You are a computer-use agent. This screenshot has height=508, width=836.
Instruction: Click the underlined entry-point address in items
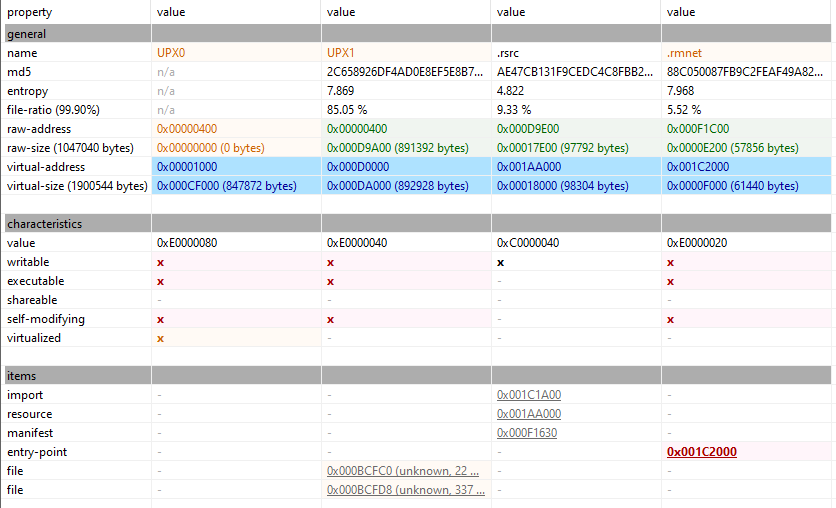tap(701, 452)
